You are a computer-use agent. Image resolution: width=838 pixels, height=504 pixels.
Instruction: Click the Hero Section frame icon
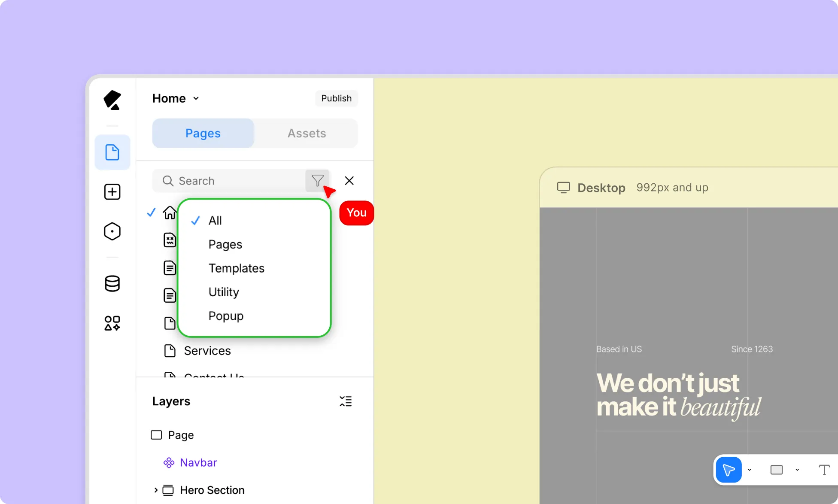click(168, 490)
